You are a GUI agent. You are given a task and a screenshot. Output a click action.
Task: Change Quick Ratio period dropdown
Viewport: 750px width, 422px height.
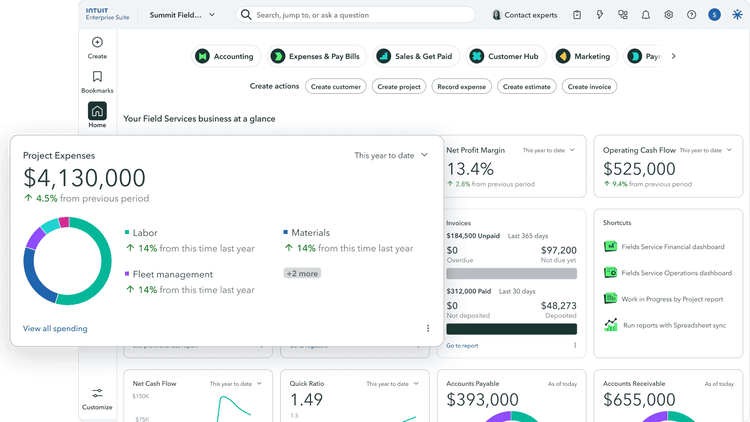point(393,384)
